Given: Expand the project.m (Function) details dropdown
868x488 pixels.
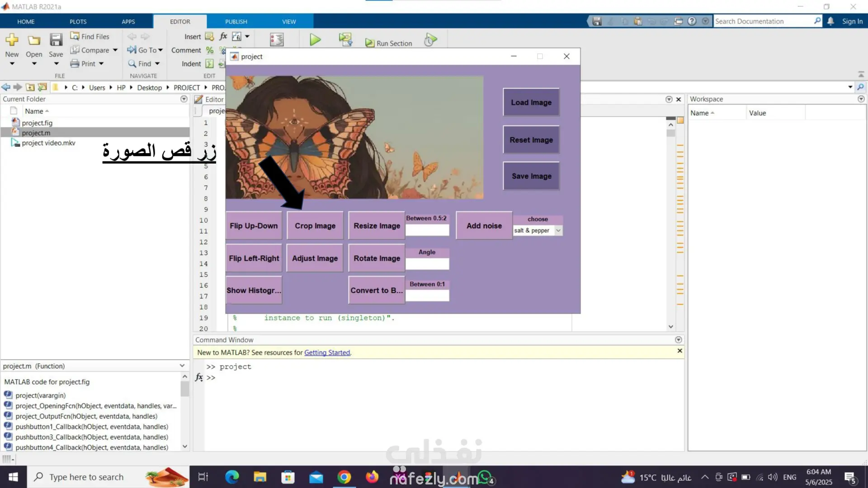Looking at the screenshot, I should click(182, 366).
